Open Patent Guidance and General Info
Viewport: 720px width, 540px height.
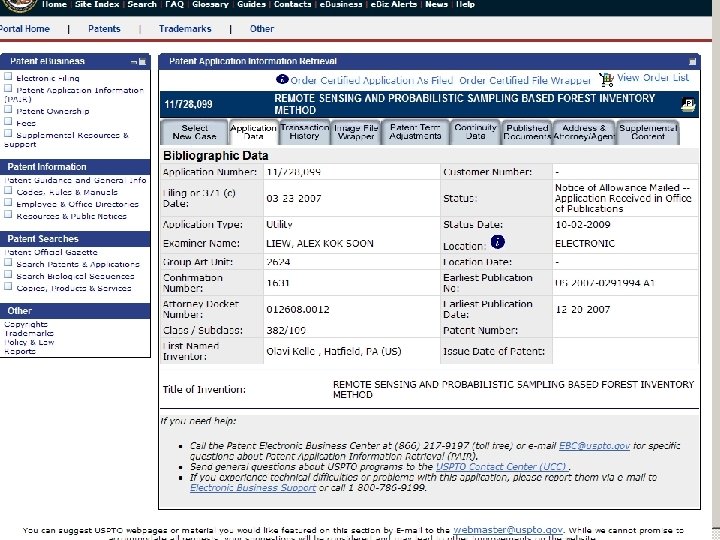tap(76, 180)
